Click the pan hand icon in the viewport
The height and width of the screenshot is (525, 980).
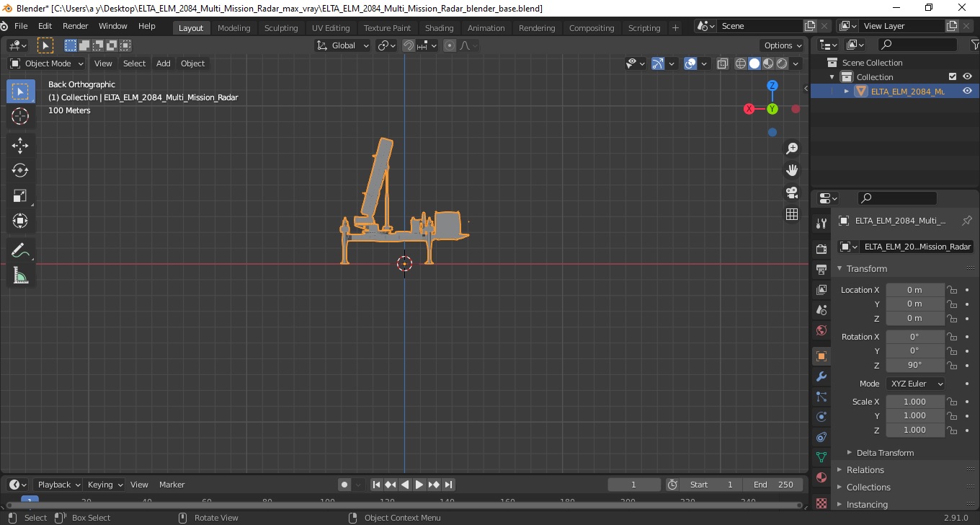(x=792, y=170)
